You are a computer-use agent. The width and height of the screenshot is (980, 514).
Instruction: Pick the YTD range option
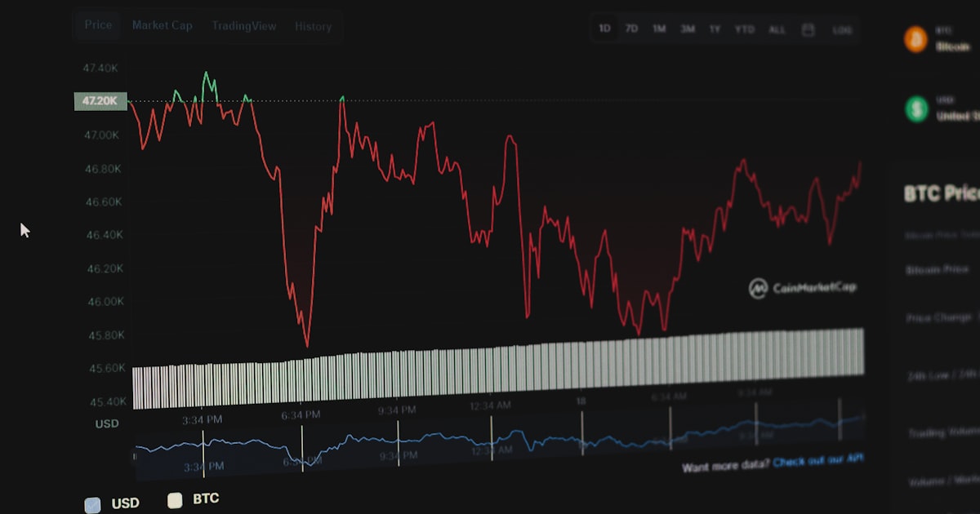tap(744, 29)
